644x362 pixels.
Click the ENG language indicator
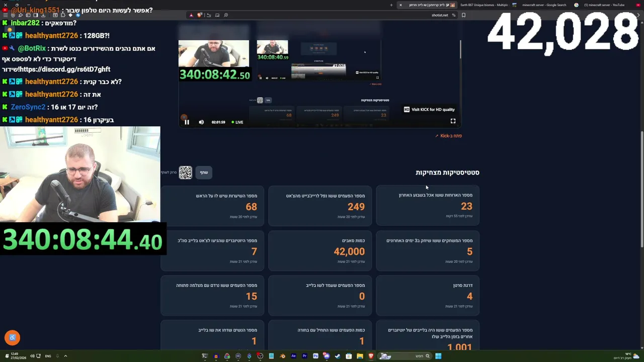tap(48, 356)
